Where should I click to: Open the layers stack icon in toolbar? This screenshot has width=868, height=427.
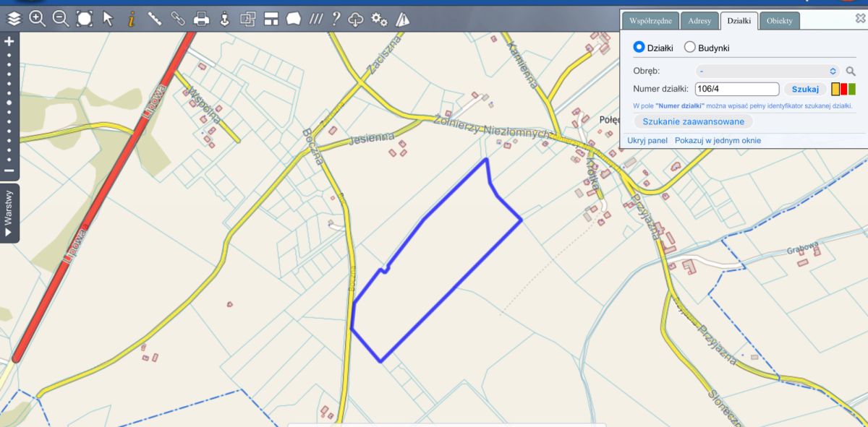tap(14, 19)
